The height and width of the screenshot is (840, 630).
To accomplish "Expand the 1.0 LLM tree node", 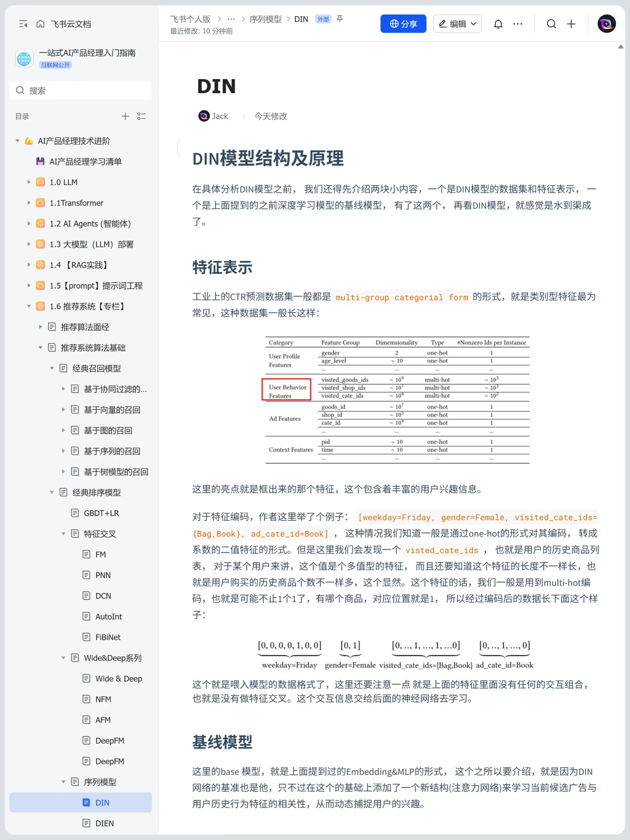I will coord(29,182).
